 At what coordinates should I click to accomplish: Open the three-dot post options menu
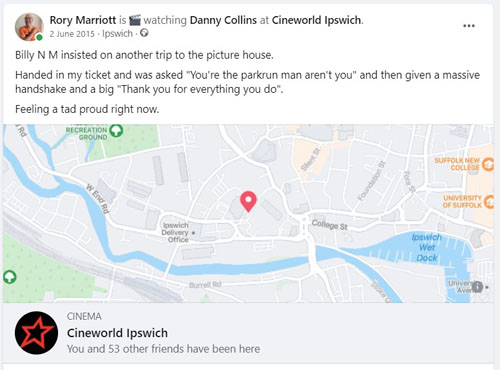pyautogui.click(x=469, y=26)
